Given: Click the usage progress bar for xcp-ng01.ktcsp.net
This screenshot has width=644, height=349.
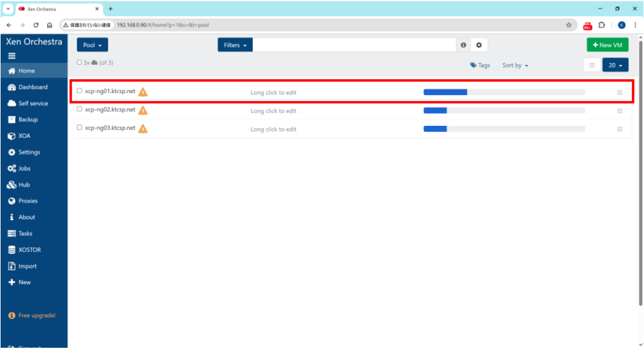Looking at the screenshot, I should click(504, 92).
